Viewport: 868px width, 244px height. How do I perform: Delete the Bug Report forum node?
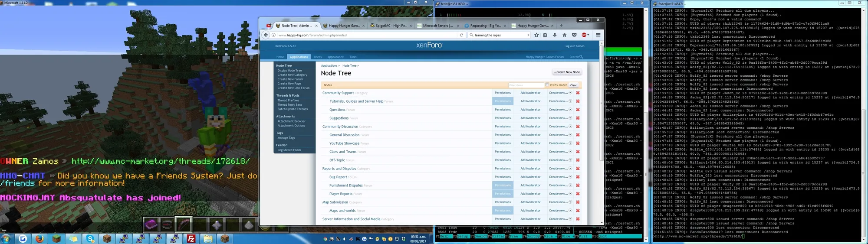tap(578, 177)
